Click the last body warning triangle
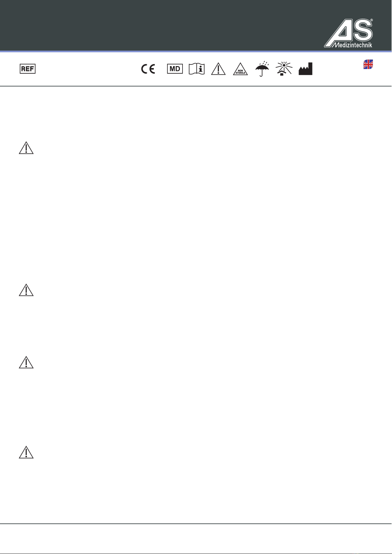Image resolution: width=392 pixels, height=554 pixels. coord(26,453)
